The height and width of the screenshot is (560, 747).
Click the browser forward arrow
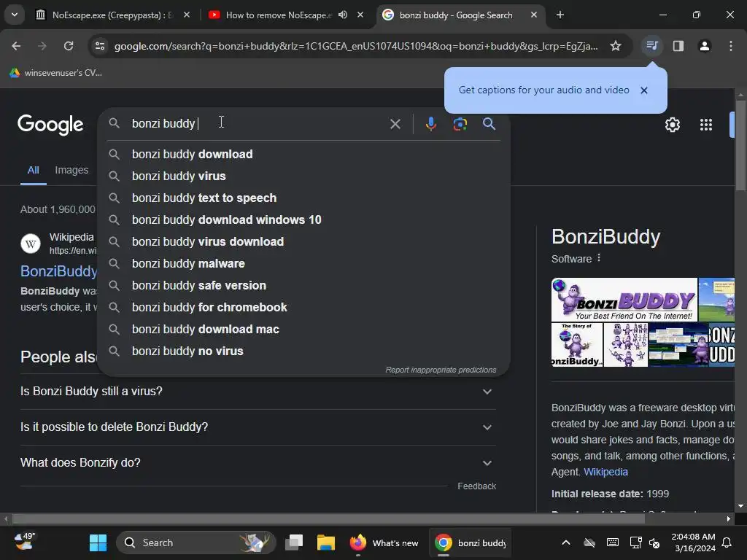42,46
